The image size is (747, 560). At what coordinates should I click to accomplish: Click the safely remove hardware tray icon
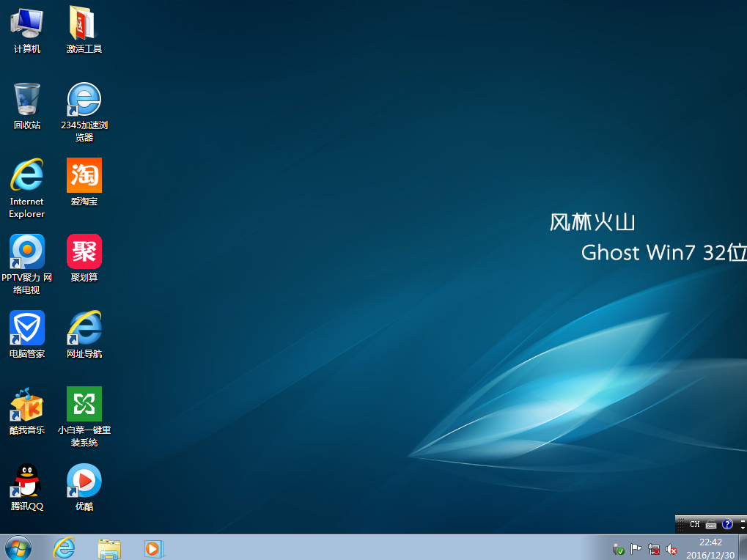click(619, 550)
